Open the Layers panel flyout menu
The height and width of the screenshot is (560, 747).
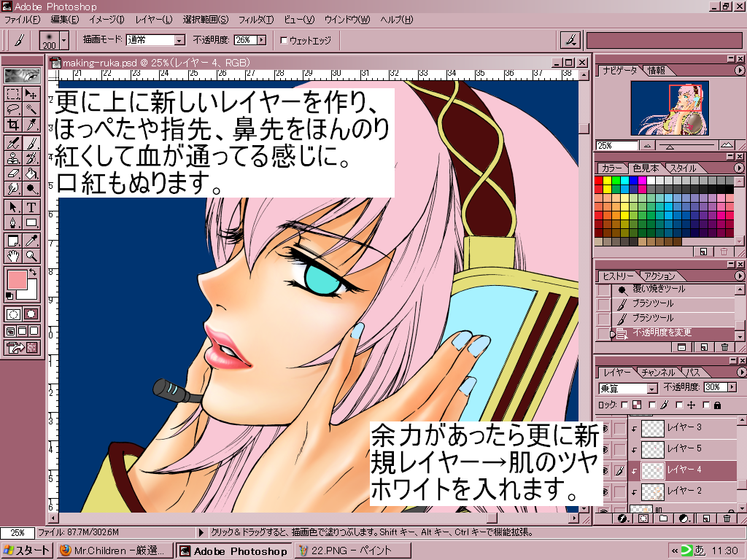[x=741, y=372]
